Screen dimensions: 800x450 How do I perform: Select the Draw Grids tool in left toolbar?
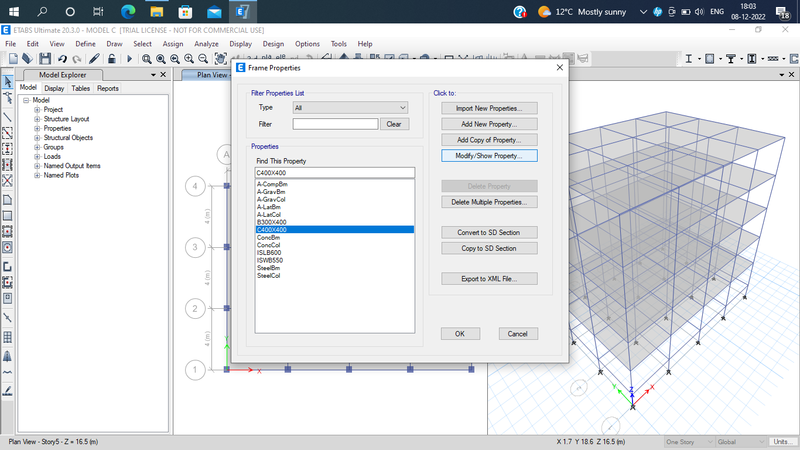[8, 337]
